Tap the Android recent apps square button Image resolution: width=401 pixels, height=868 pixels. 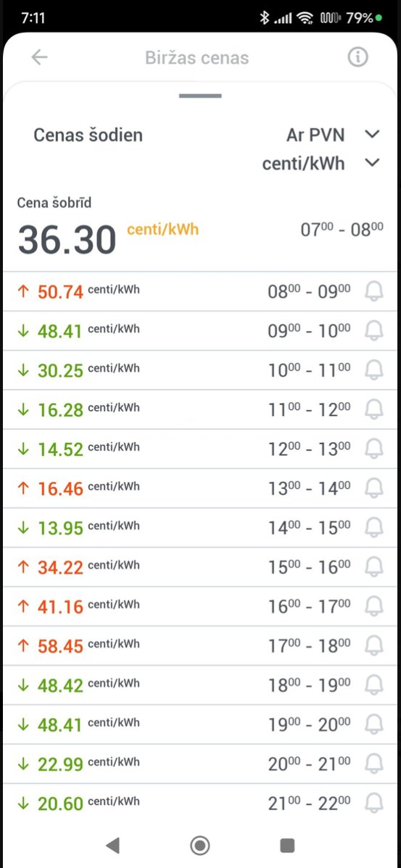tap(287, 846)
